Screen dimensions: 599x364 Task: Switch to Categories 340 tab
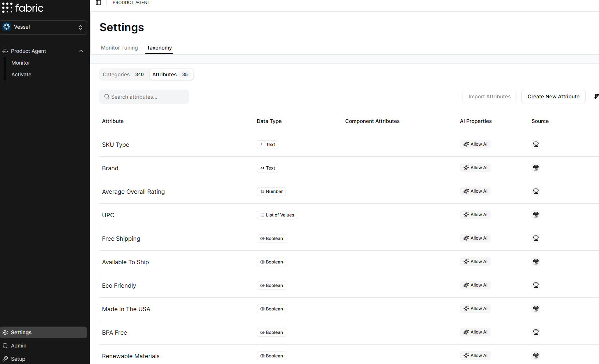pyautogui.click(x=123, y=74)
